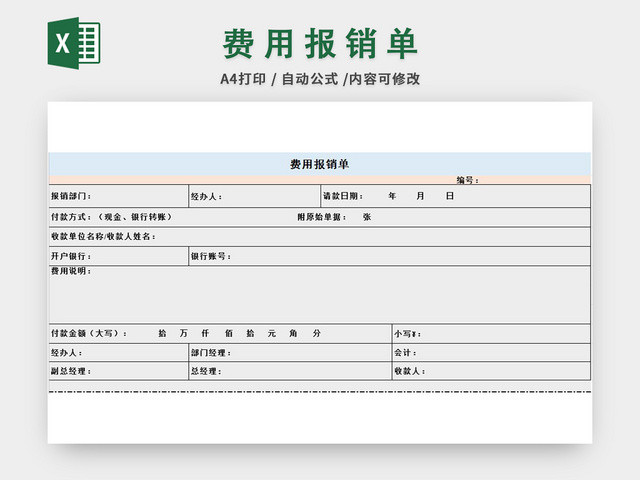Click the 请款日期: label
This screenshot has width=640, height=480.
[x=343, y=196]
